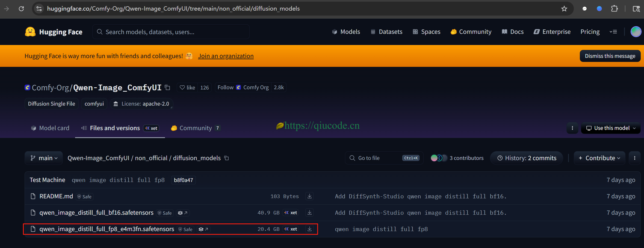Click the Test Machine author name

48,180
